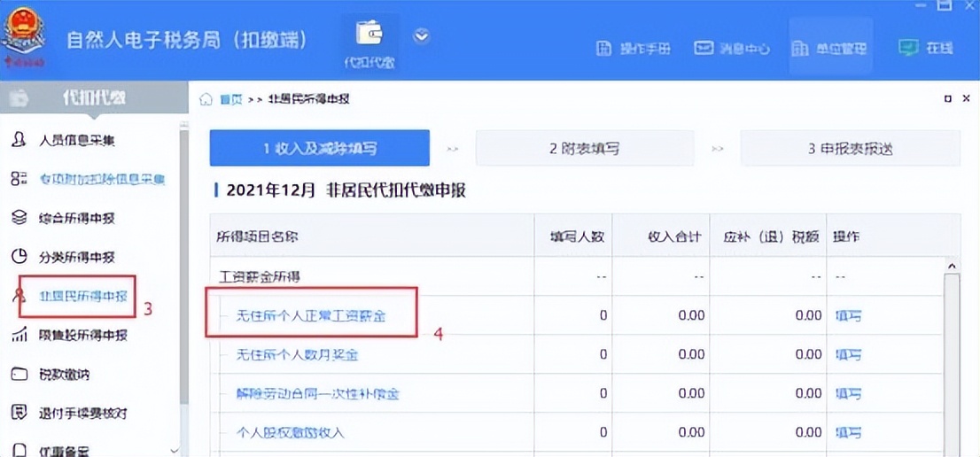Open 优惠备案 in the sidebar
This screenshot has width=980, height=457.
pos(65,450)
